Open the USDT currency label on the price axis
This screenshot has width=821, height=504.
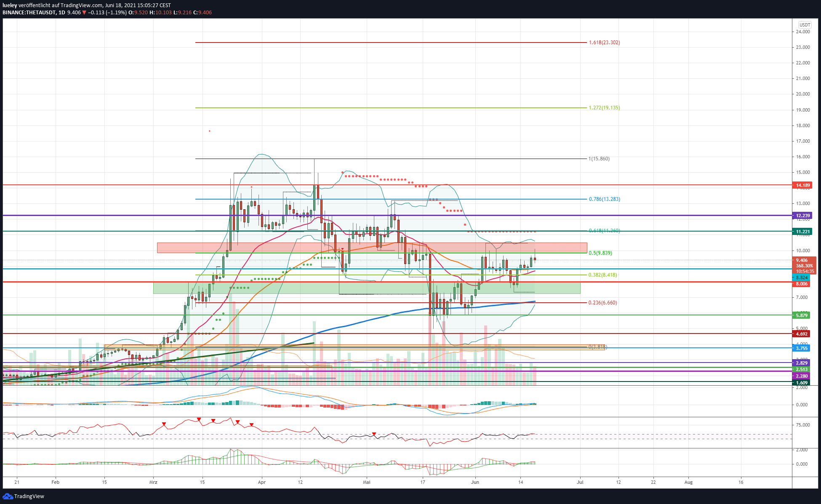pos(805,25)
